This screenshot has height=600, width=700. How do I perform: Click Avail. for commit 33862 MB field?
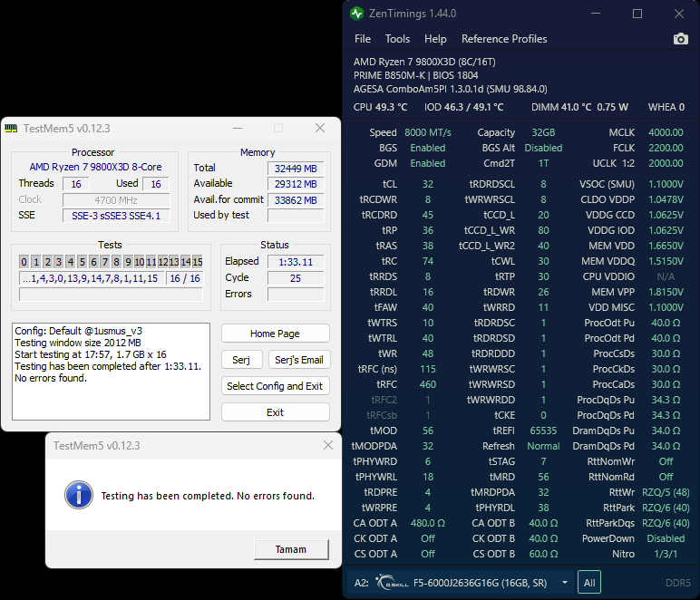tap(296, 200)
